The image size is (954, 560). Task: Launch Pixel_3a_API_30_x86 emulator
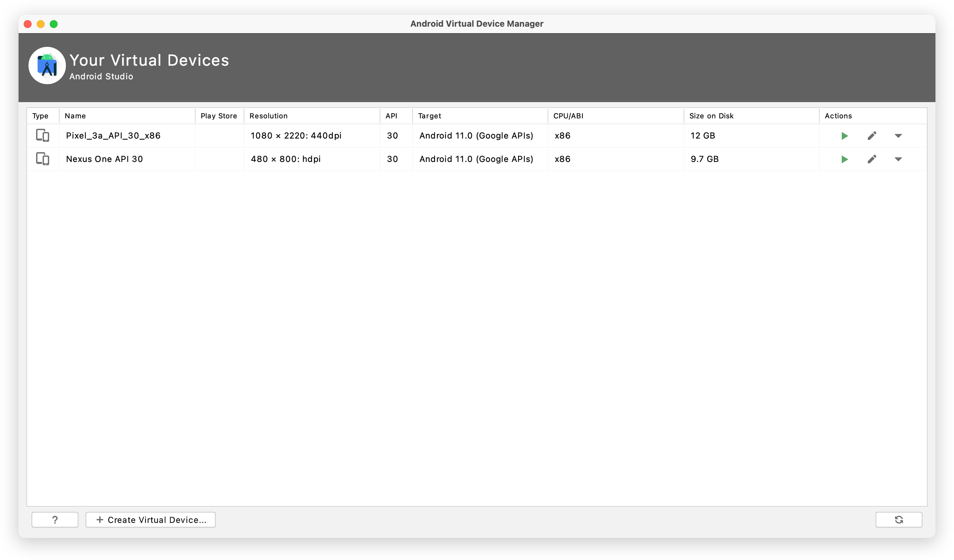point(844,135)
